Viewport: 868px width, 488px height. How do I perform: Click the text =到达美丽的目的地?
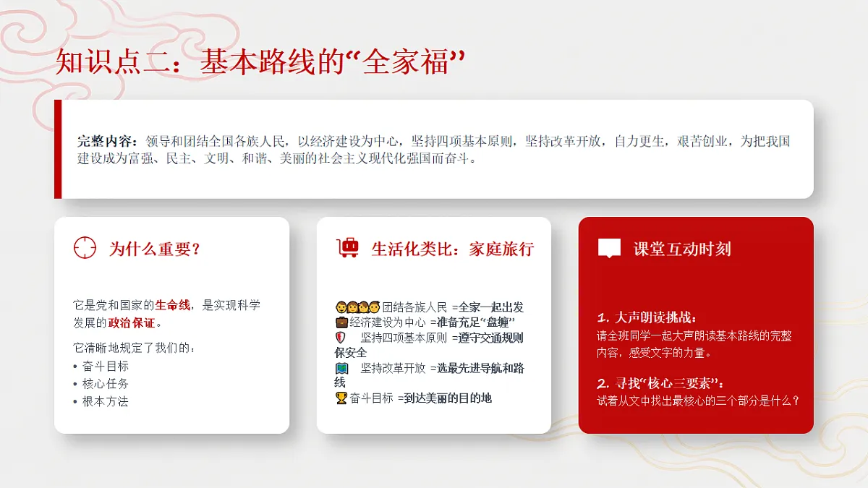(x=445, y=398)
